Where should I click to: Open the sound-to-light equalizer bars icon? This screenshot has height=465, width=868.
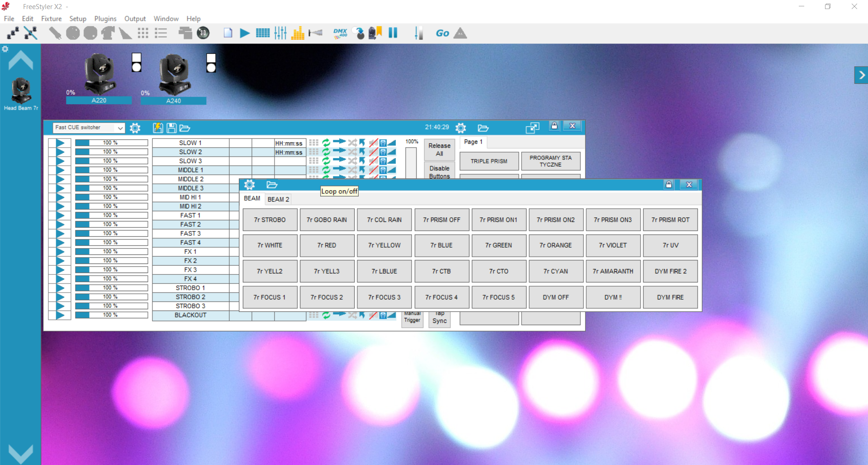click(x=298, y=33)
